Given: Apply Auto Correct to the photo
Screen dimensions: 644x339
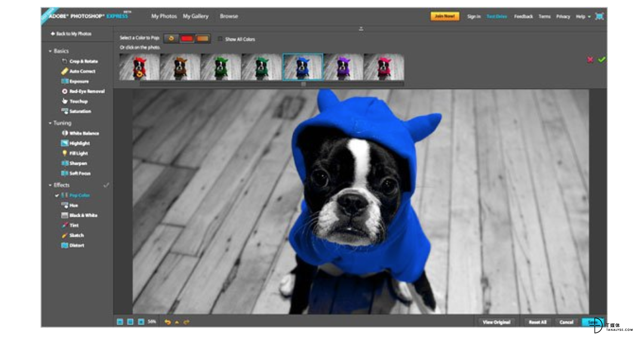Looking at the screenshot, I should [79, 71].
